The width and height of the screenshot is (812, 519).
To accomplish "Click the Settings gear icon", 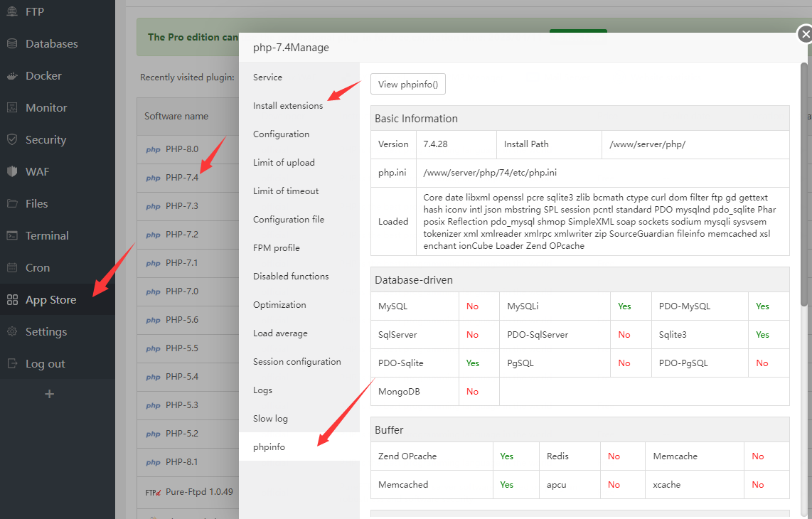I will click(x=12, y=331).
